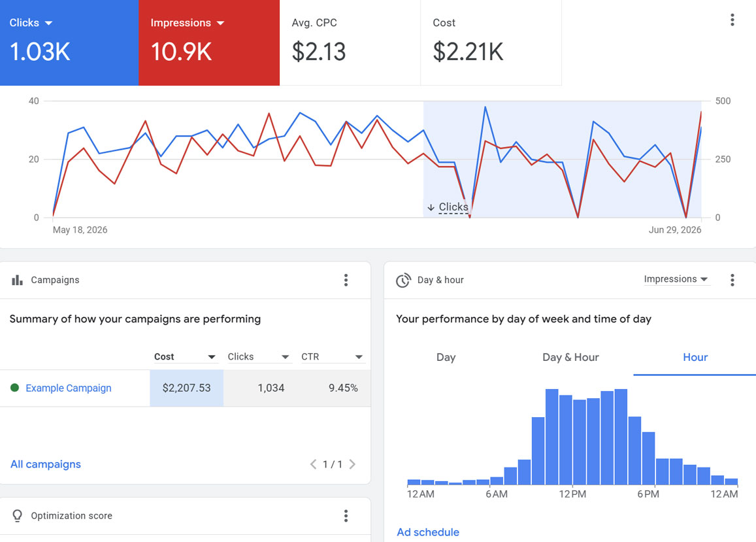The image size is (756, 542).
Task: Switch to the Day tab
Action: (446, 357)
